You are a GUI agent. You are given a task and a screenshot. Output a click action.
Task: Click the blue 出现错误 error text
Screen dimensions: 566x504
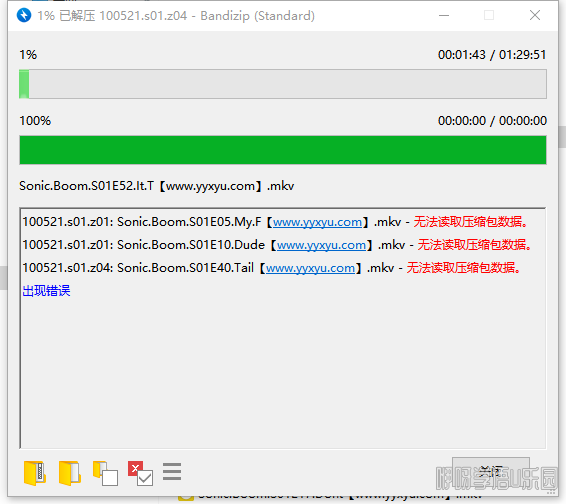(x=46, y=291)
